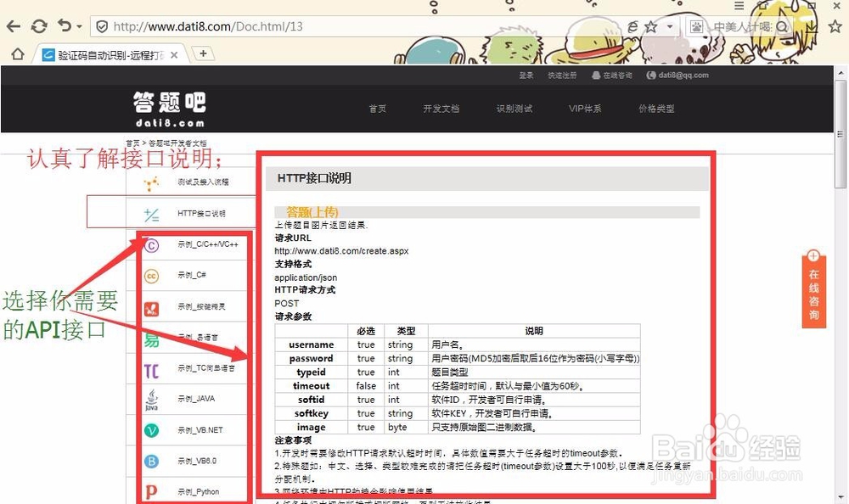Close the 验证码自动识别 tab
Viewport: 849px width, 504px height.
[x=174, y=54]
